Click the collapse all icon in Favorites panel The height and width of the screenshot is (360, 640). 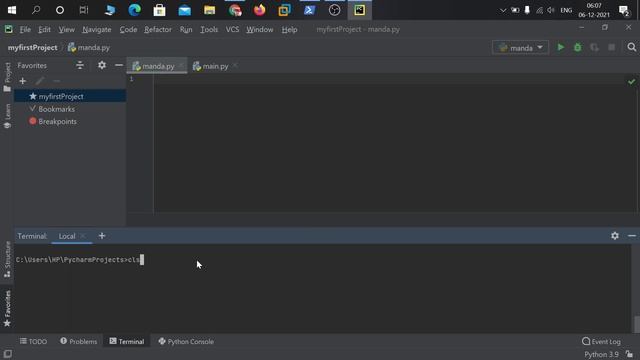(80, 65)
